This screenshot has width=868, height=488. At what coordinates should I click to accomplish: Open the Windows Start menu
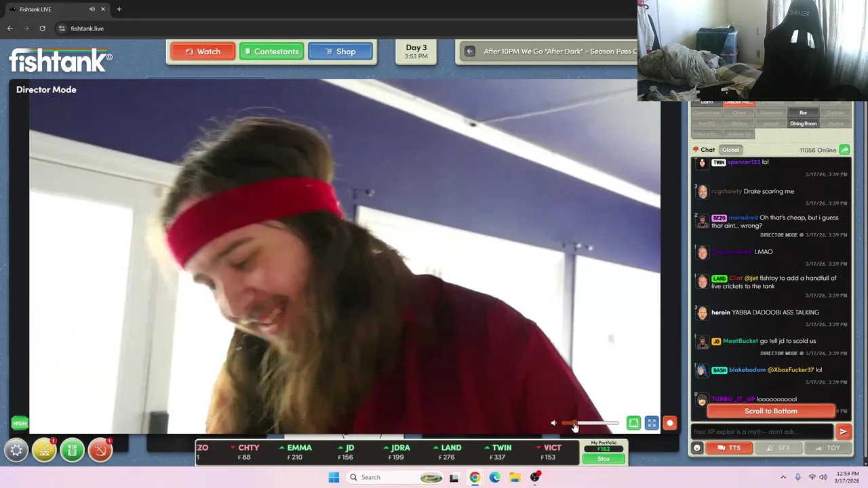point(334,477)
